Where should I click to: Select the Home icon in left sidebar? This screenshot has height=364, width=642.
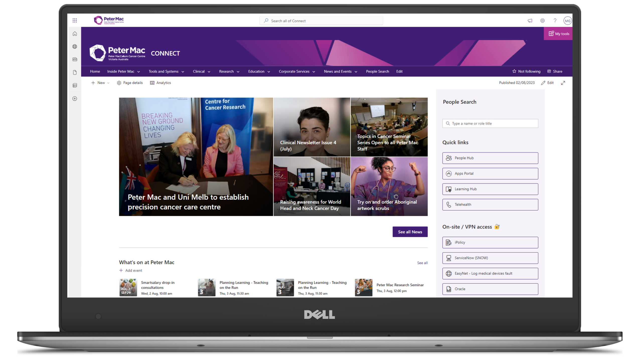[x=75, y=33]
